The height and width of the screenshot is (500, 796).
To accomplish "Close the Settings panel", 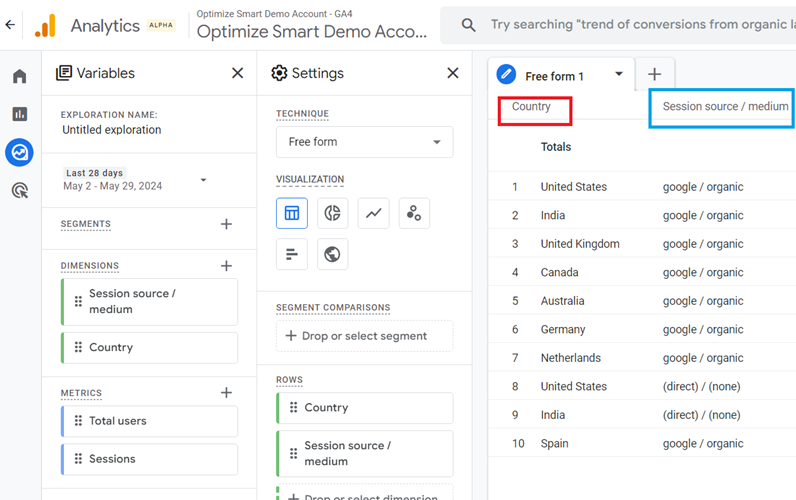I will point(453,73).
